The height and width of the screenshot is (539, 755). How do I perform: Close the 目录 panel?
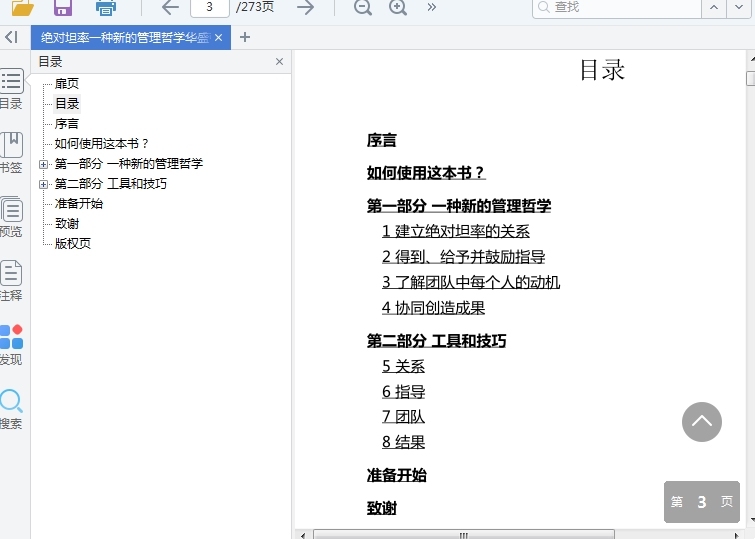[x=279, y=62]
